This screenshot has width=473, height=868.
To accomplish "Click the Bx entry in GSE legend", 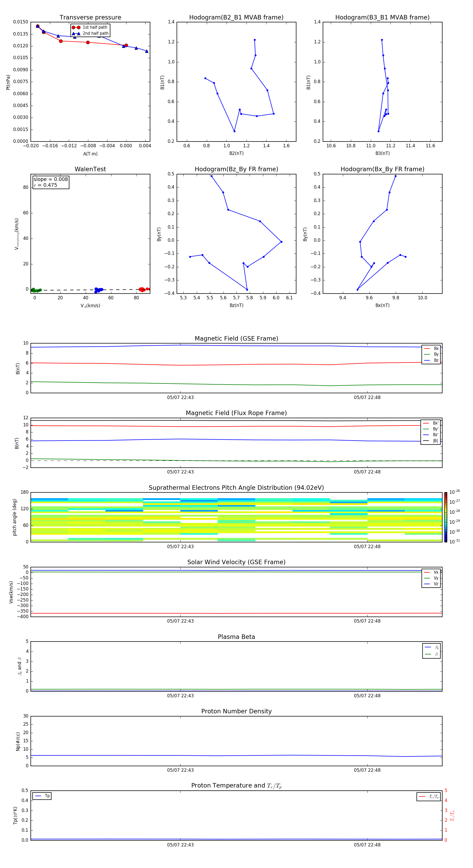I will coord(431,349).
